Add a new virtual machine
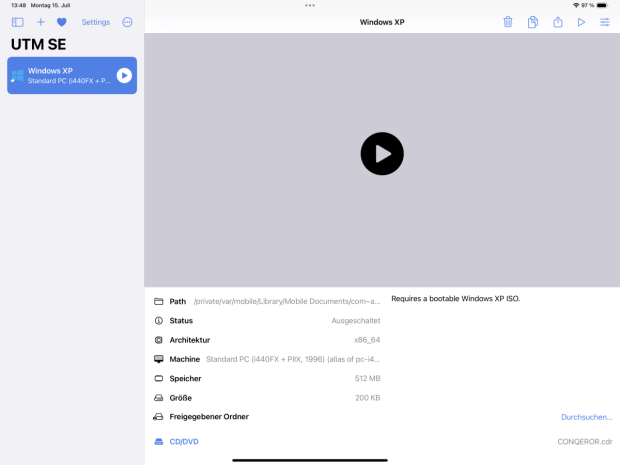 click(41, 22)
